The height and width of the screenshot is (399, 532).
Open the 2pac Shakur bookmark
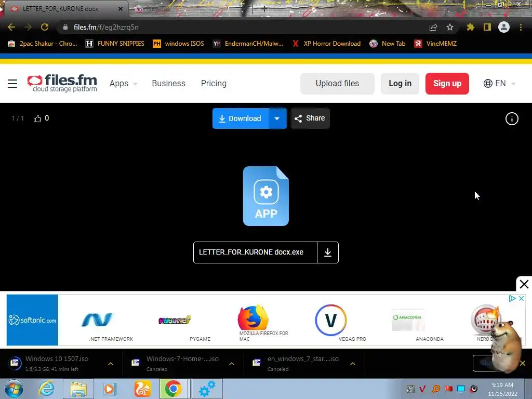click(x=43, y=44)
